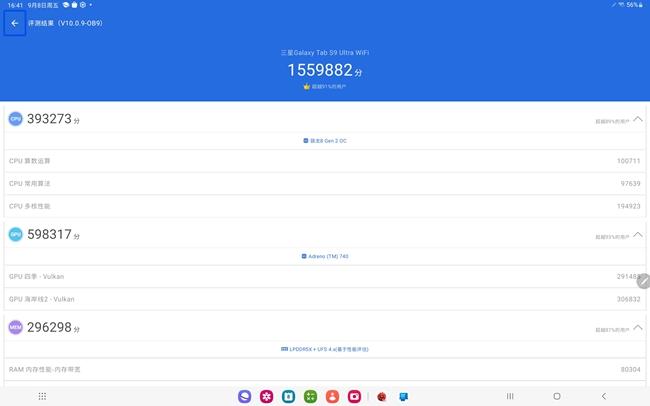Open the app drawer grid icon in taskbar

point(42,396)
